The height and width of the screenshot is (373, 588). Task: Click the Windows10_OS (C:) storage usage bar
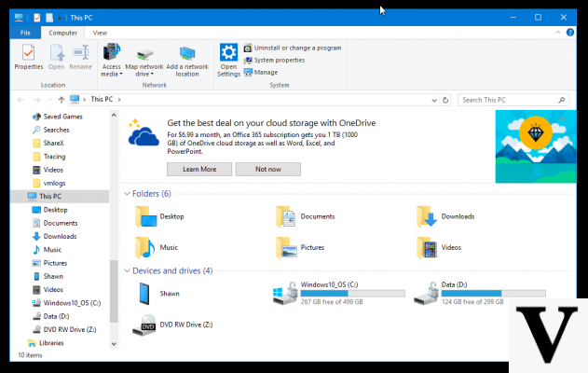coord(352,294)
